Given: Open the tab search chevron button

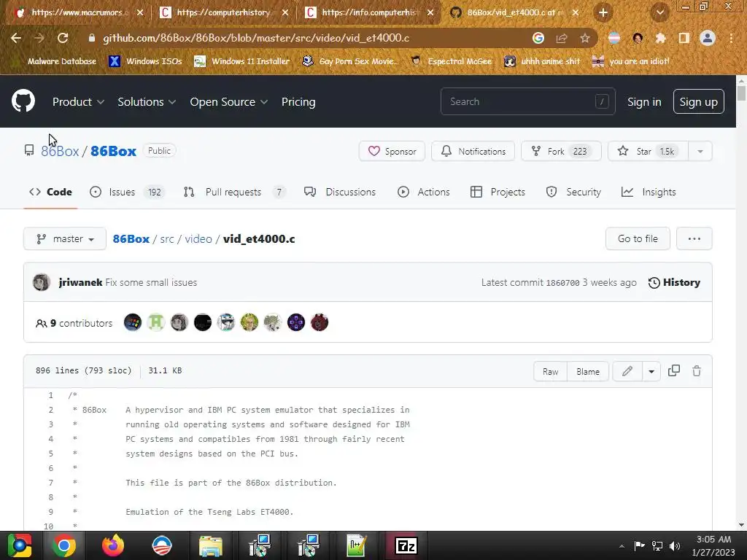Looking at the screenshot, I should coord(660,12).
